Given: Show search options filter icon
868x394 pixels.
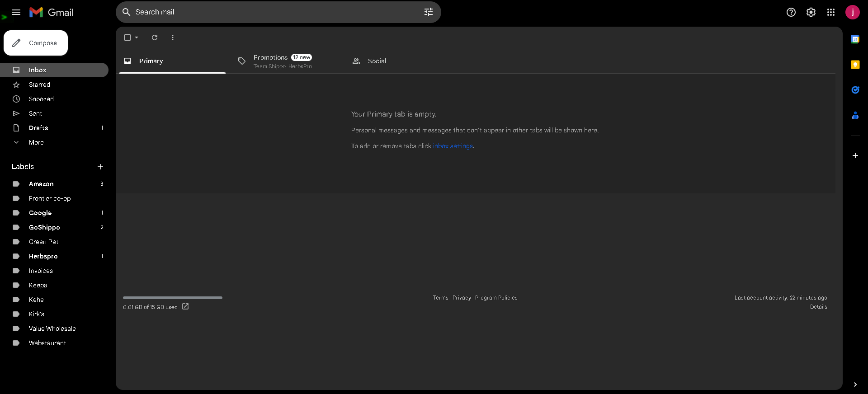Looking at the screenshot, I should (429, 12).
